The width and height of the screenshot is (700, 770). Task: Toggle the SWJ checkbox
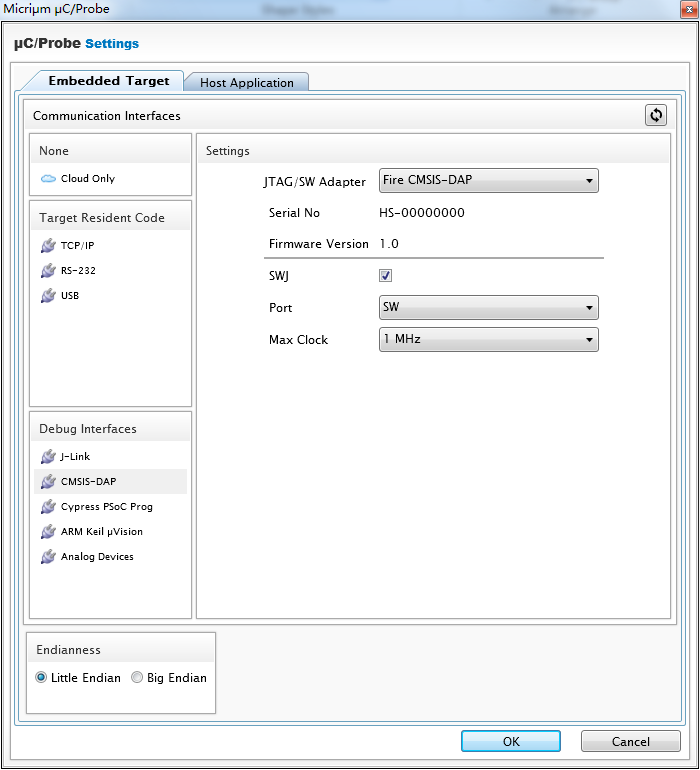pos(385,275)
